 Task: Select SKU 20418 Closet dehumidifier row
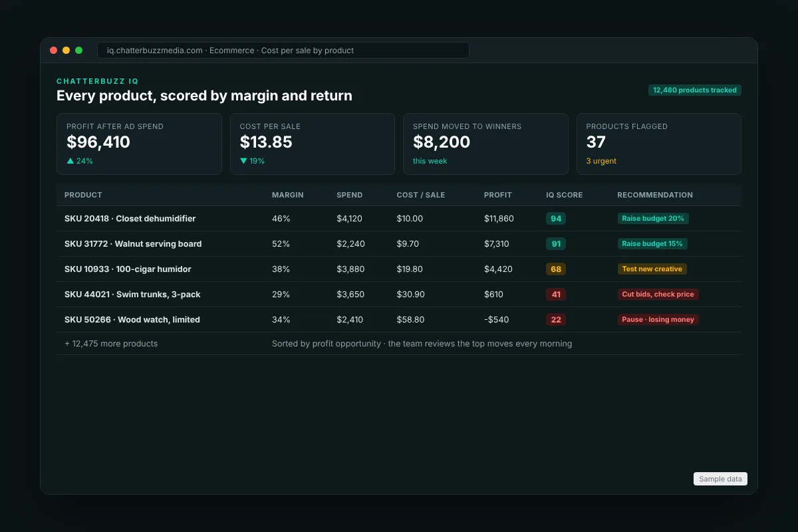(399, 219)
